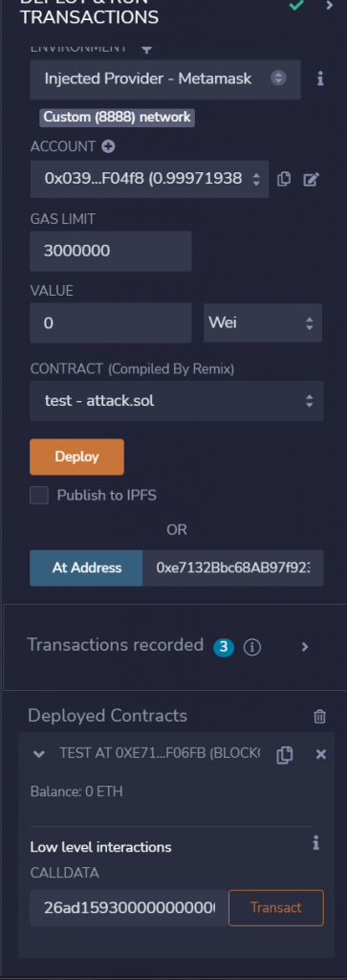Click the orange Deploy button

pos(76,457)
